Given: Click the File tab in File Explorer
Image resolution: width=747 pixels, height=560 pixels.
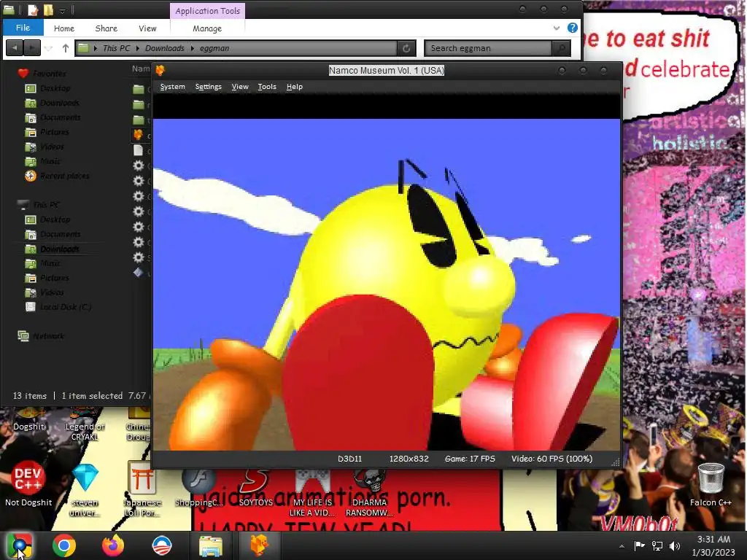Looking at the screenshot, I should tap(23, 28).
